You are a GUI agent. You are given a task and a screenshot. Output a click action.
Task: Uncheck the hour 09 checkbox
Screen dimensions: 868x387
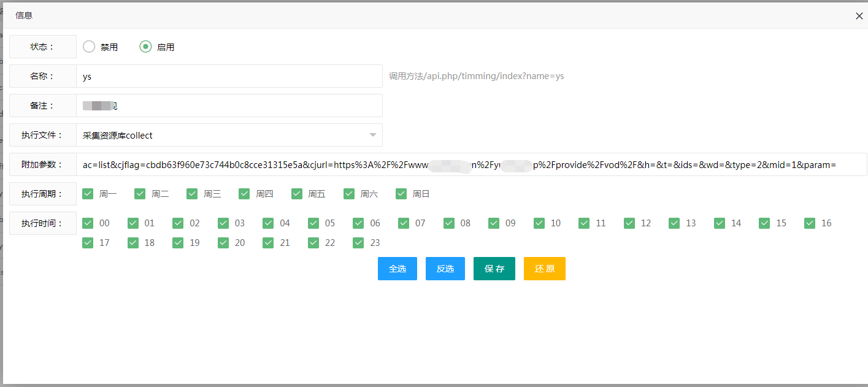click(x=494, y=223)
